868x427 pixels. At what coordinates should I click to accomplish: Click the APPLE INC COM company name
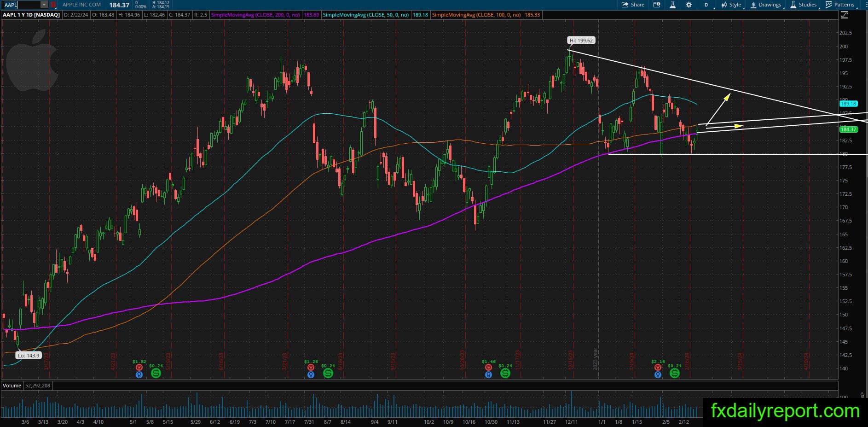[81, 5]
